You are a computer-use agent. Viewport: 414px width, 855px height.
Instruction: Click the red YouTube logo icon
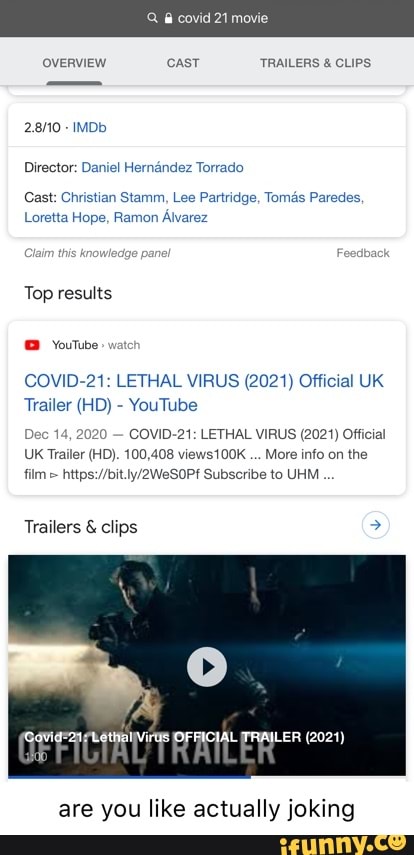pos(32,345)
